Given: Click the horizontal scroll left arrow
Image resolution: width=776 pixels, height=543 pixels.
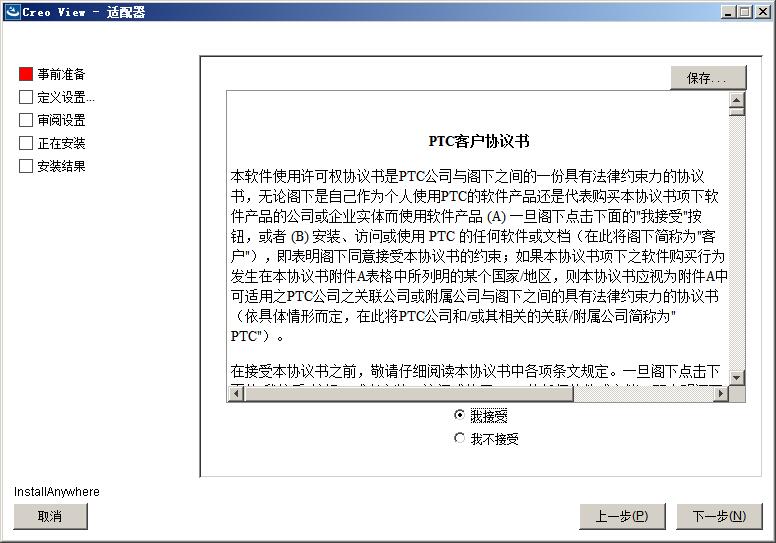Looking at the screenshot, I should (x=235, y=394).
